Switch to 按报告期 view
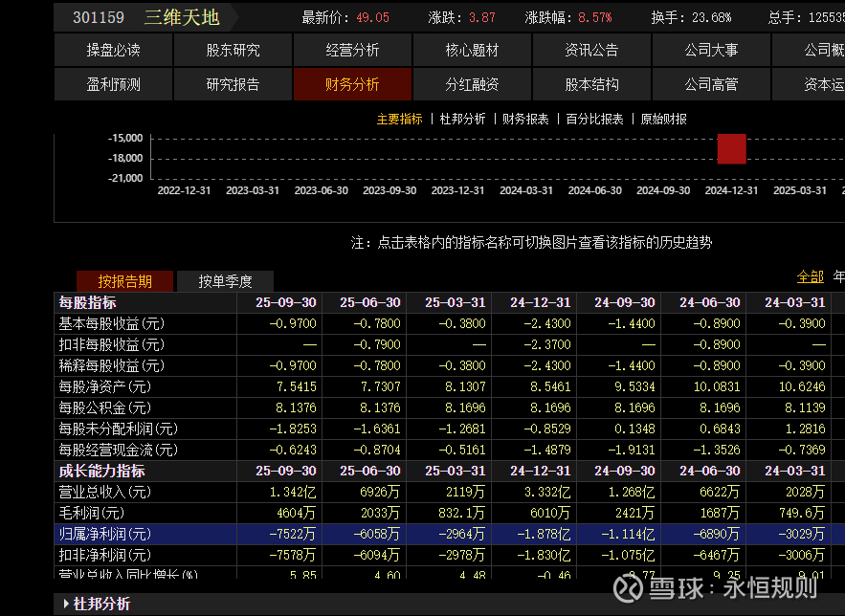 pos(125,281)
